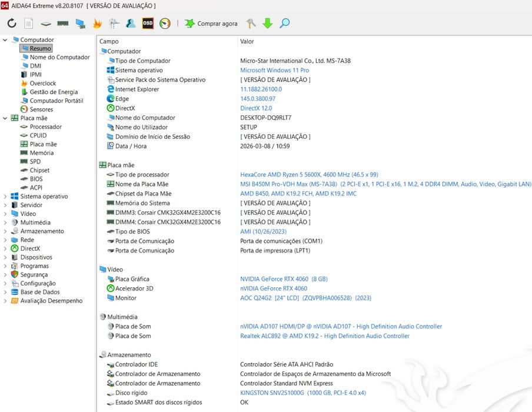Screen dimensions: 532x412
Task: Click the gauge sensor toolbar icon
Action: click(x=165, y=24)
